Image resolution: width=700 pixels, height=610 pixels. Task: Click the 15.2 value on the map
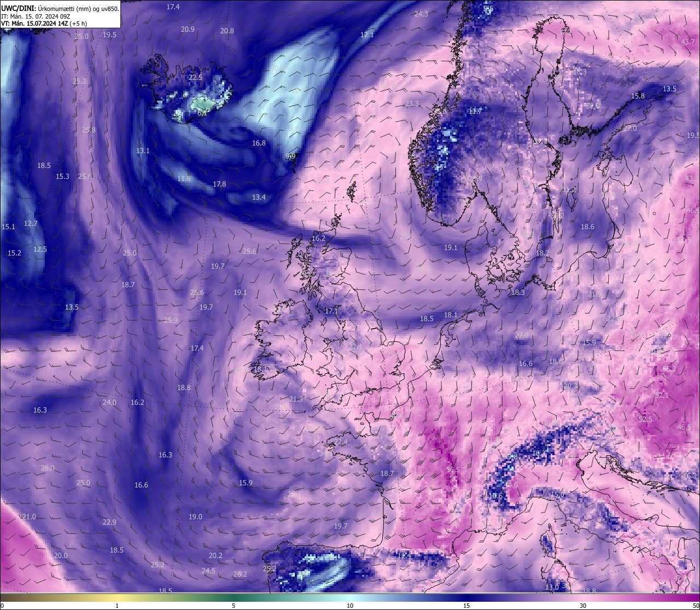pyautogui.click(x=14, y=253)
